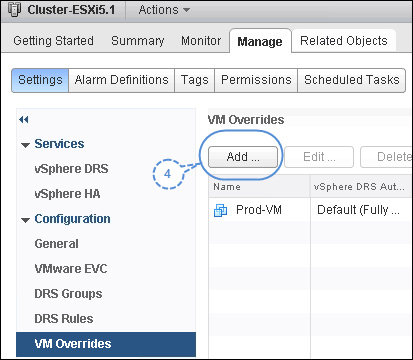Image resolution: width=413 pixels, height=360 pixels.
Task: Open DRS Rules configuration item
Action: (x=64, y=319)
